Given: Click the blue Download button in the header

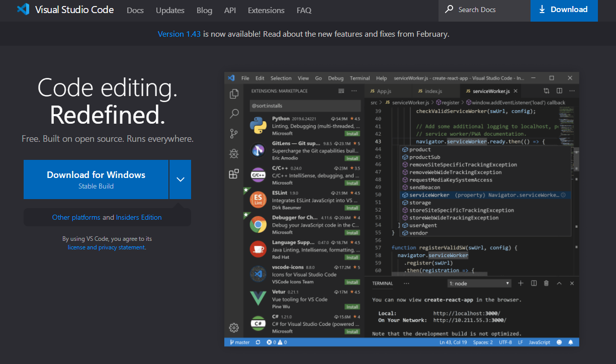Looking at the screenshot, I should coord(564,11).
